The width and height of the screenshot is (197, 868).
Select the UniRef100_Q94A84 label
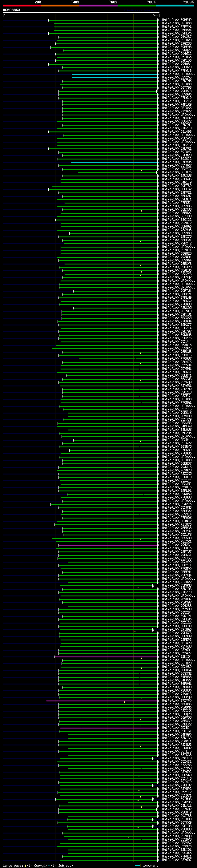[176, 64]
